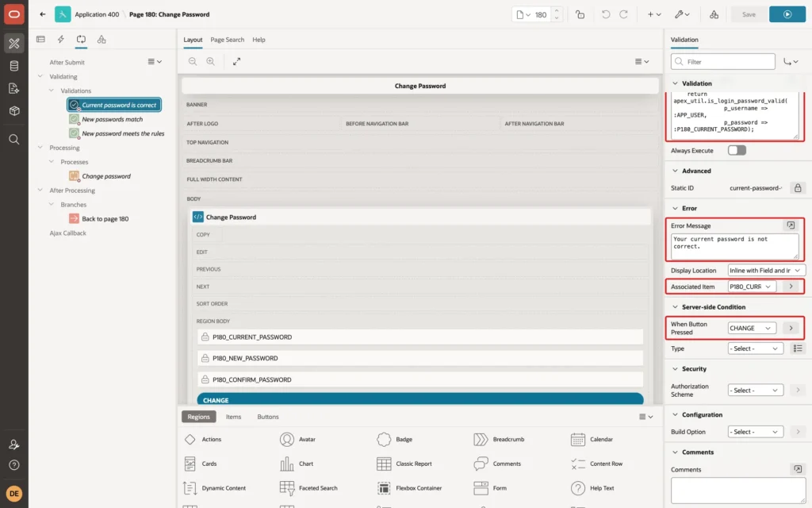Open Team Development sidebar icon
812x508 pixels.
pos(14,88)
